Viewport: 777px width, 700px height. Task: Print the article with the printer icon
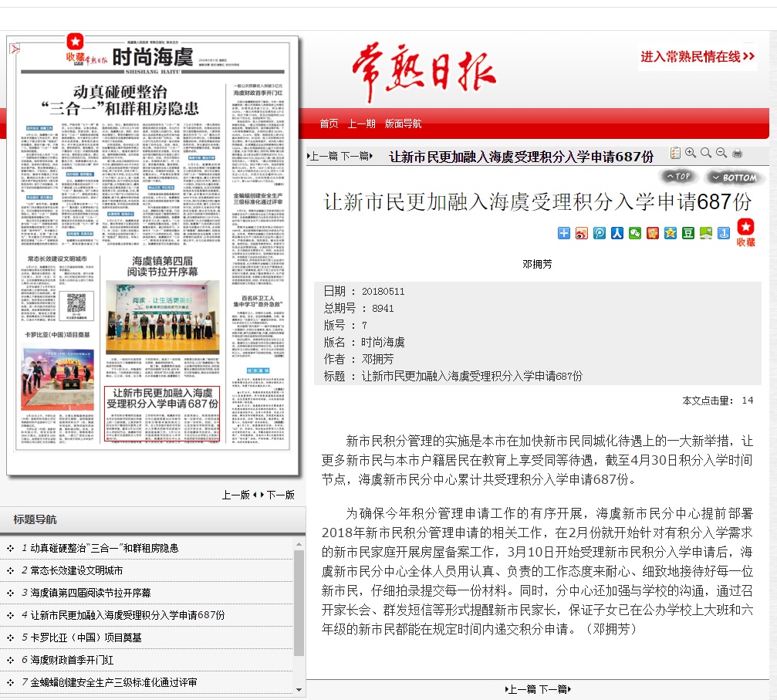pos(738,154)
